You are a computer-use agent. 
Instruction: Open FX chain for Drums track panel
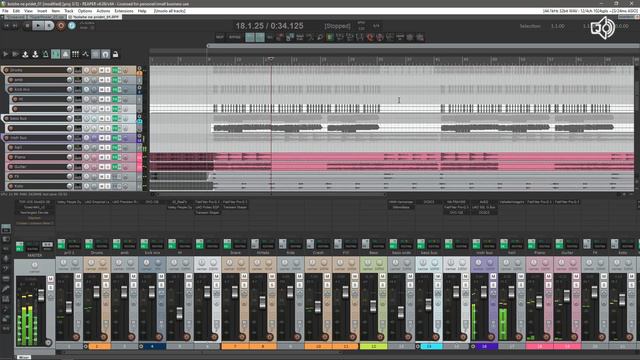click(116, 70)
